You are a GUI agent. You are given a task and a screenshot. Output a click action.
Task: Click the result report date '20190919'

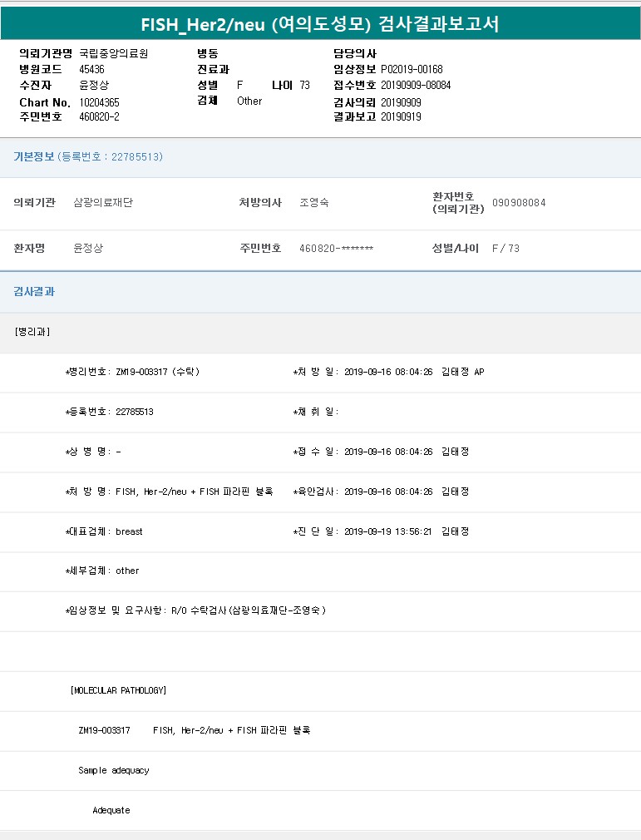[x=401, y=116]
